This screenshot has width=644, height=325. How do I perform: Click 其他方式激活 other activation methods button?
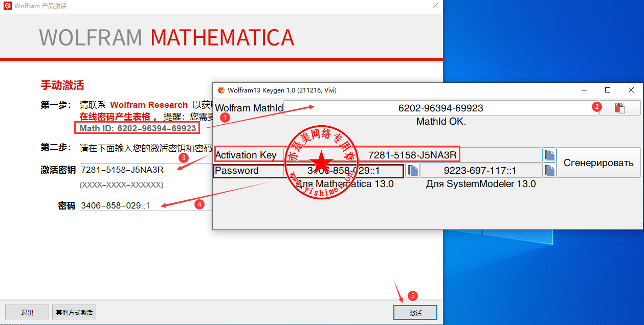pyautogui.click(x=74, y=312)
